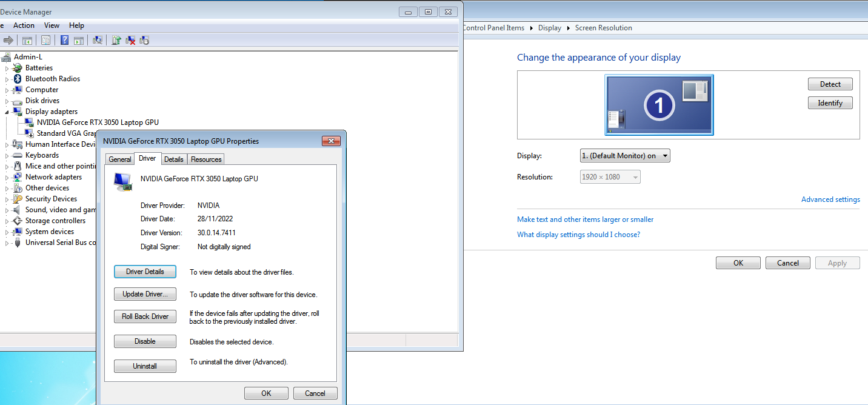Switch to the Resources tab
The height and width of the screenshot is (405, 868).
coord(206,159)
